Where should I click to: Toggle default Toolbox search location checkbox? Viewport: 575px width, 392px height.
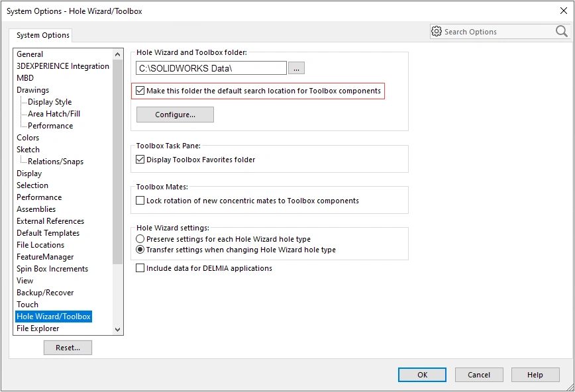pyautogui.click(x=140, y=91)
